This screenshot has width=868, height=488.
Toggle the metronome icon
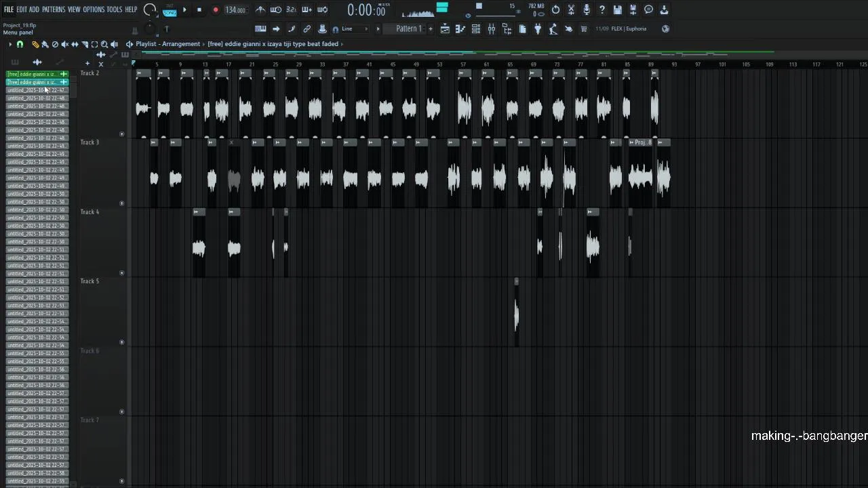[260, 9]
